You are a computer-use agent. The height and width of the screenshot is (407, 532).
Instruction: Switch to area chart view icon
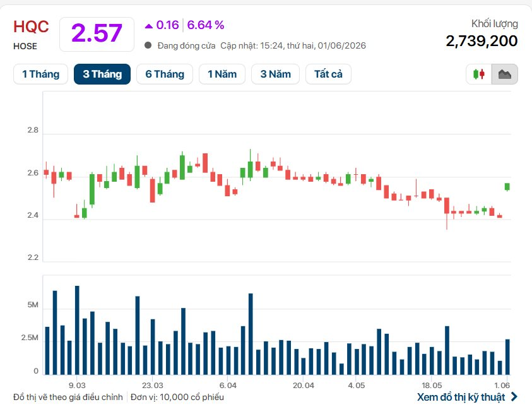[504, 74]
